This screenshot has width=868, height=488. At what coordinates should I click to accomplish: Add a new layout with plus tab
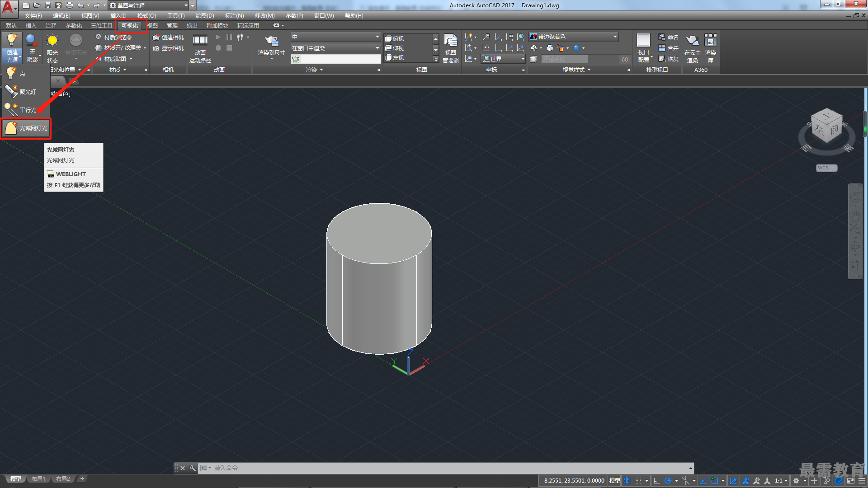tap(82, 479)
